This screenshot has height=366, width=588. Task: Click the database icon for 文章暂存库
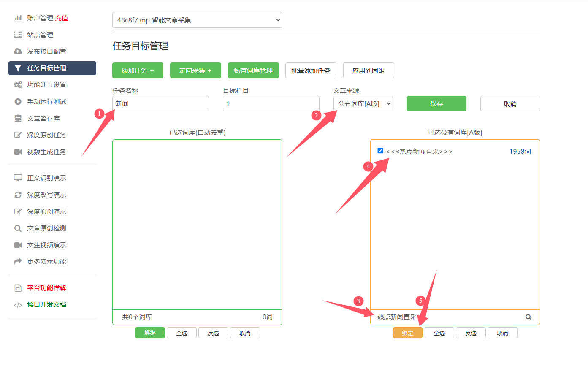tap(18, 119)
